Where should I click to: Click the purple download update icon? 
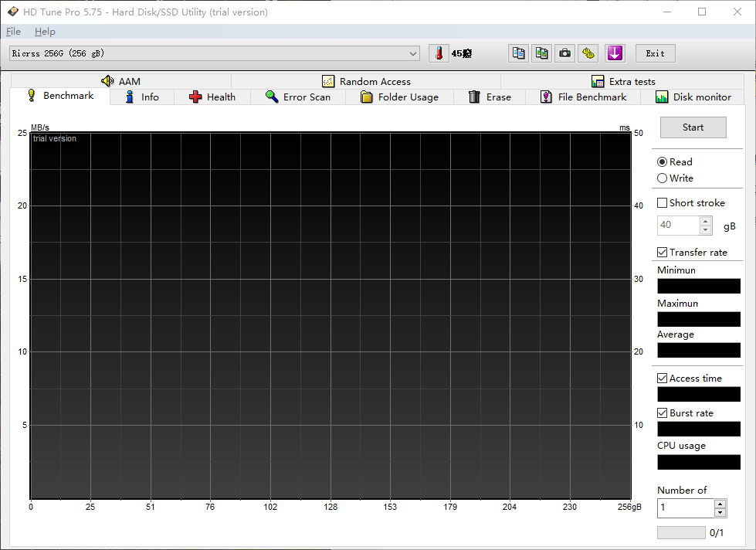point(615,53)
